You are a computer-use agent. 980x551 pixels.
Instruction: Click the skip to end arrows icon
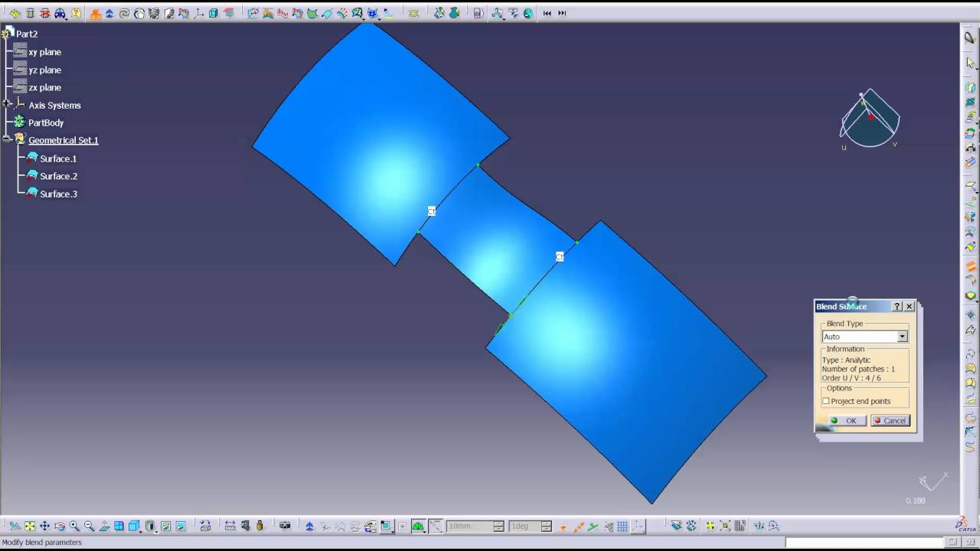(562, 13)
